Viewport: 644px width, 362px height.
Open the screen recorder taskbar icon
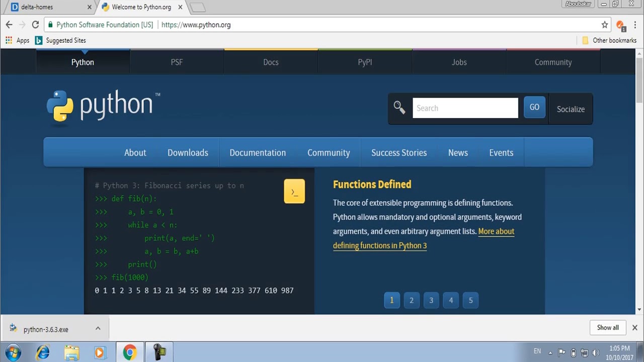pos(159,352)
